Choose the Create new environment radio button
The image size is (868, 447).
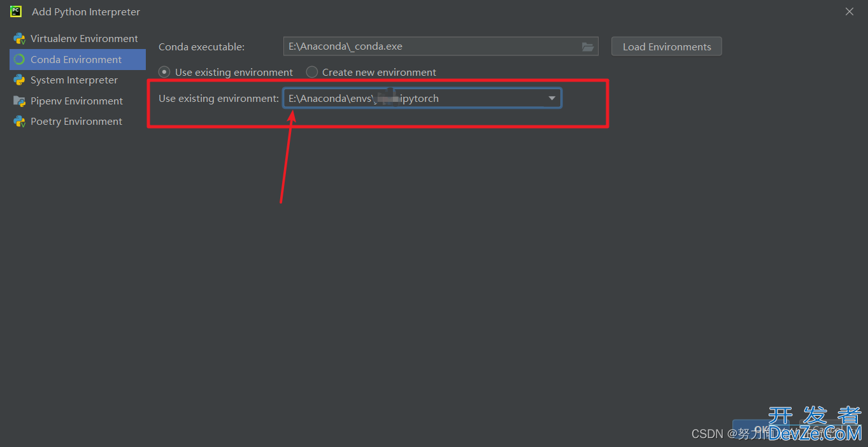point(311,72)
